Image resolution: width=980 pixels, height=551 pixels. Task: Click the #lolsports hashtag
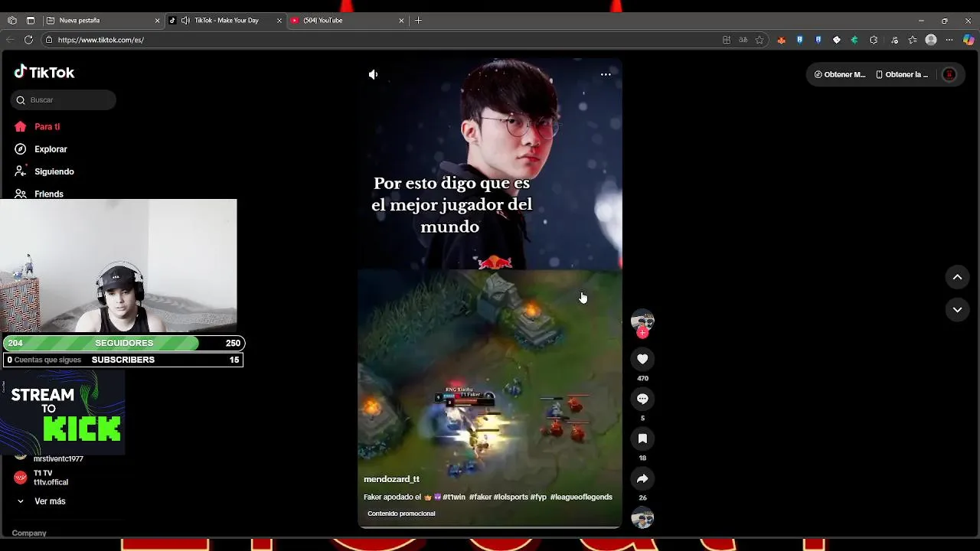[x=511, y=497]
